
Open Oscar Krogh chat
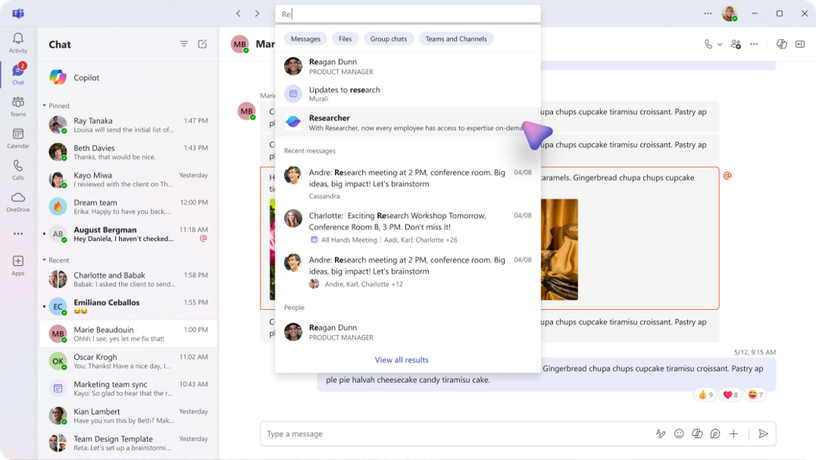128,361
